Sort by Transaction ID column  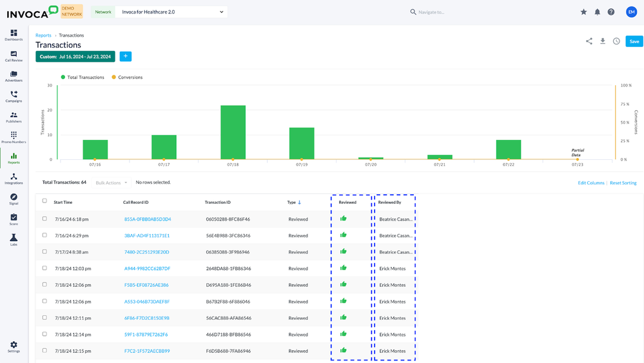pyautogui.click(x=218, y=202)
